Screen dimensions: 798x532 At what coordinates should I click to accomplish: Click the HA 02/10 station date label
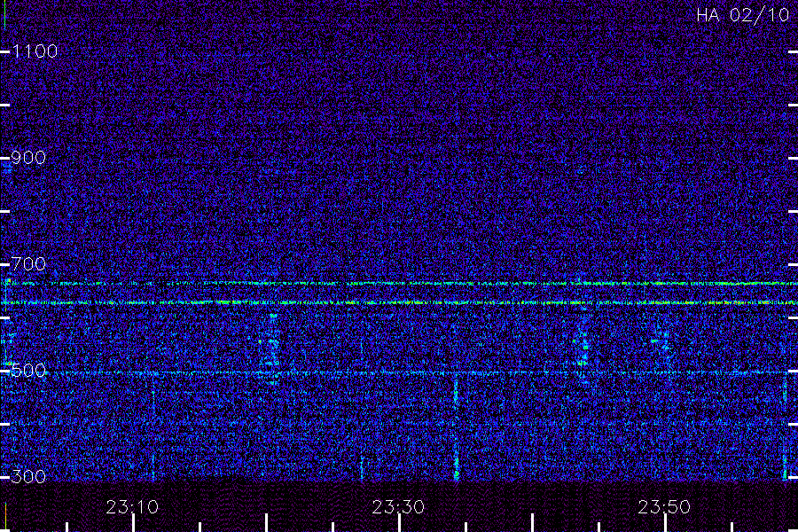[x=742, y=15]
